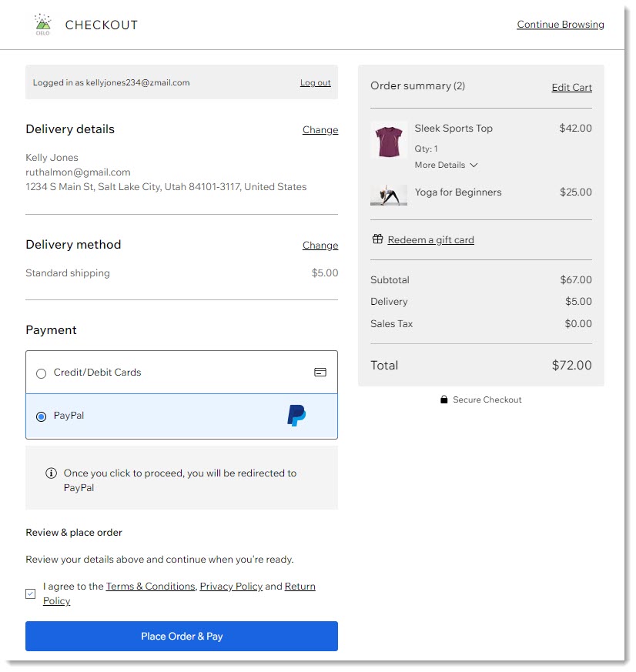
Task: Click Redeem a gift card link
Action: (430, 240)
